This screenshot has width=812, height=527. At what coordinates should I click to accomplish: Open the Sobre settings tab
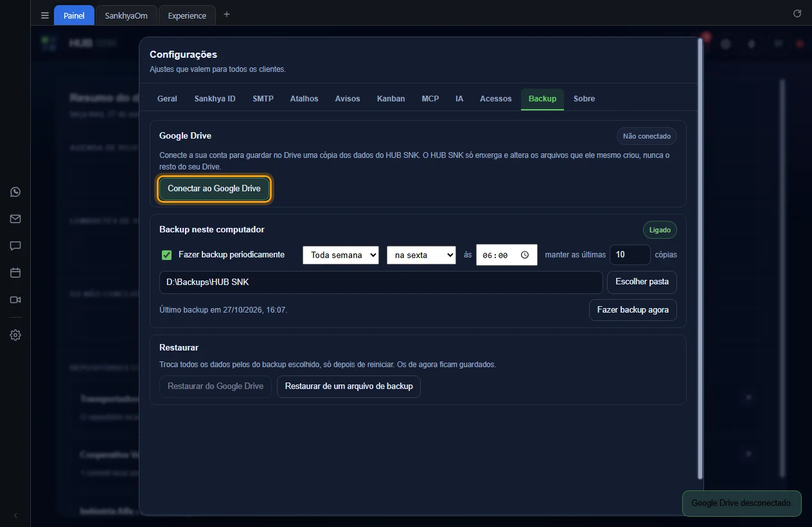tap(584, 99)
